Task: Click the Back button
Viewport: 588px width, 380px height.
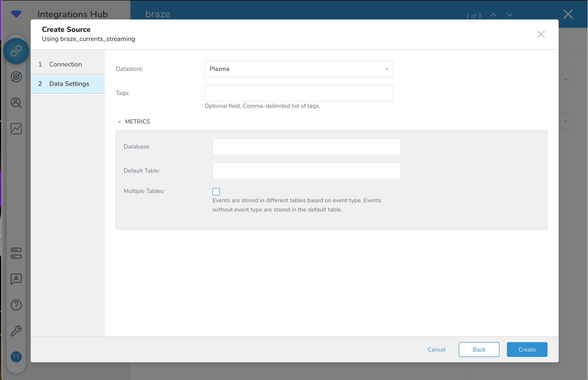Action: click(x=479, y=349)
